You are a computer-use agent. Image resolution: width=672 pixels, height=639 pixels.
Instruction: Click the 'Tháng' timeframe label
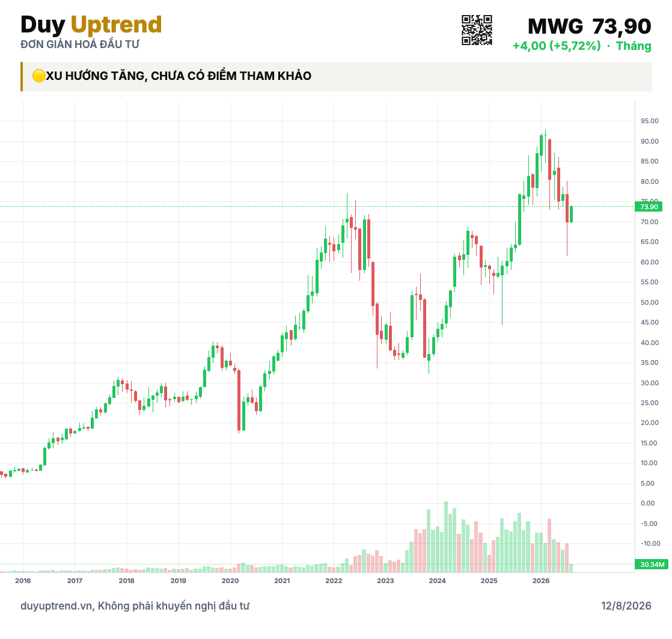[x=634, y=46]
